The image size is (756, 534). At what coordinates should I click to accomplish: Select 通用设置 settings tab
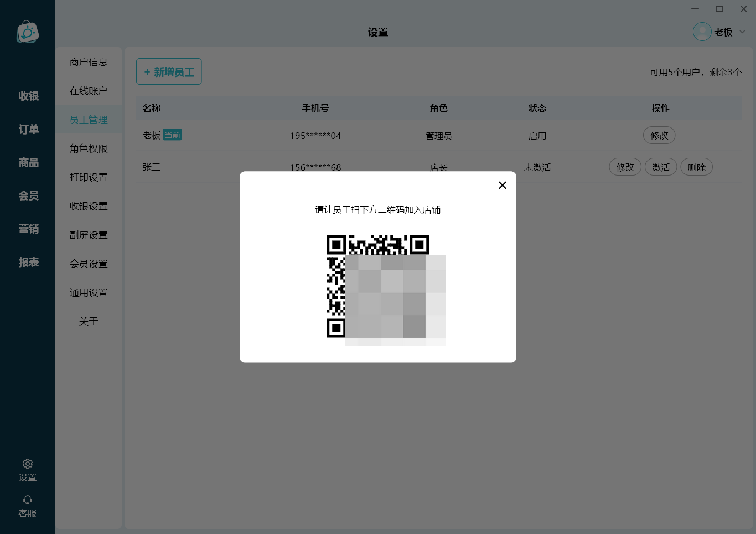[x=89, y=292]
